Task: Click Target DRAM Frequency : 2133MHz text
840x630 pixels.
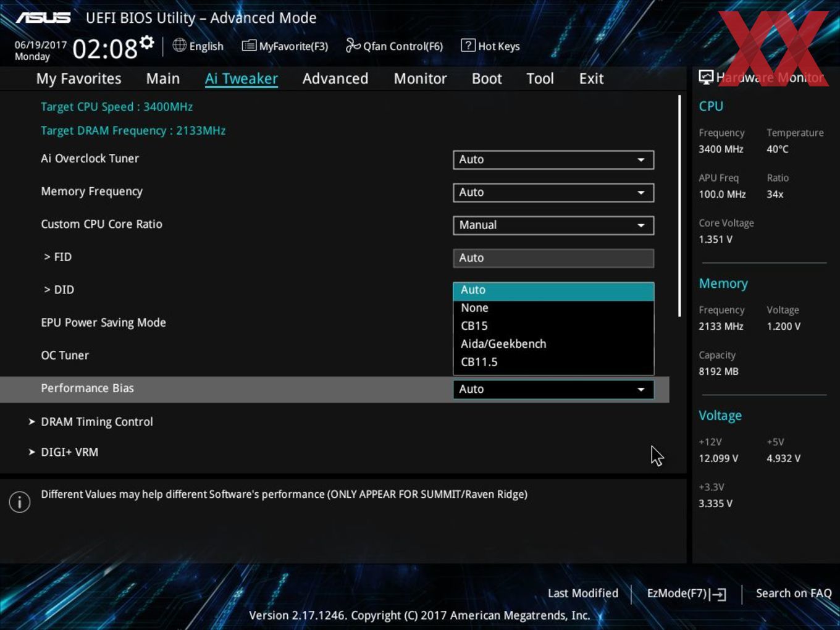Action: (133, 130)
